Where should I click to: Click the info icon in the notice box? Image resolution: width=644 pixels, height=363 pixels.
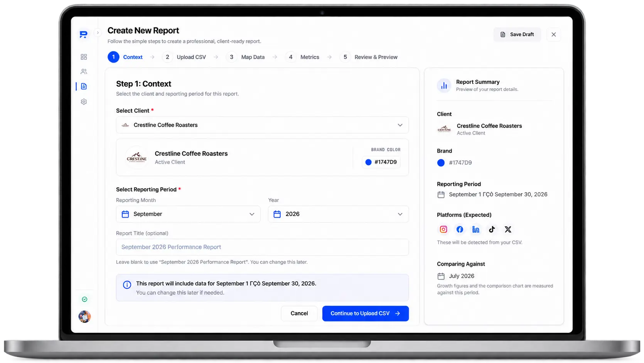[x=127, y=285]
